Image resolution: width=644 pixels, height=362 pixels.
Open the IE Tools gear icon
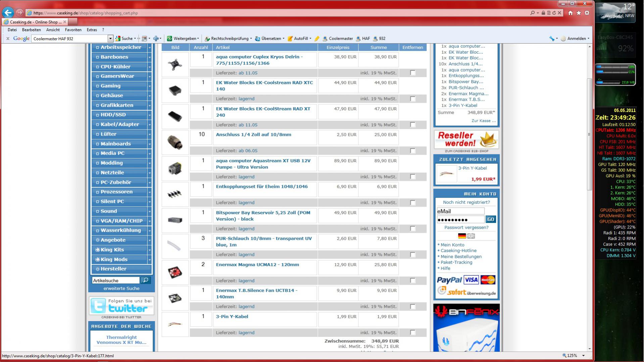(587, 13)
